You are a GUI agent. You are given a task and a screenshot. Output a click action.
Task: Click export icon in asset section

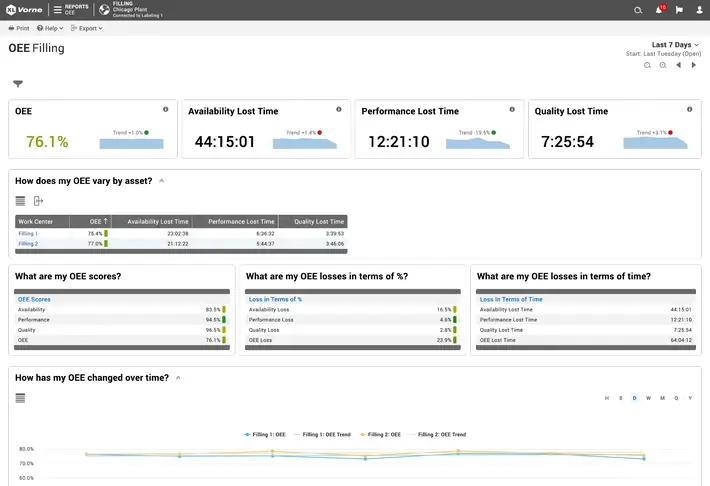click(x=38, y=201)
